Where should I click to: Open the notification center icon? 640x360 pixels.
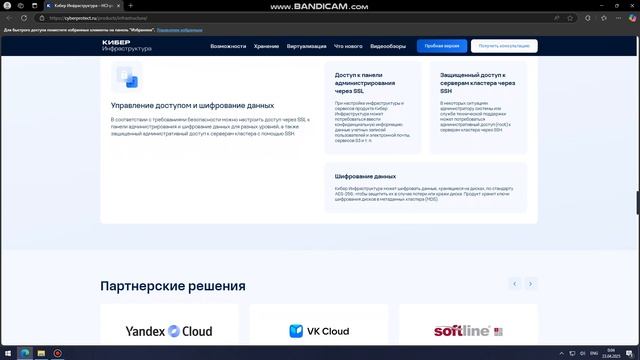click(629, 353)
